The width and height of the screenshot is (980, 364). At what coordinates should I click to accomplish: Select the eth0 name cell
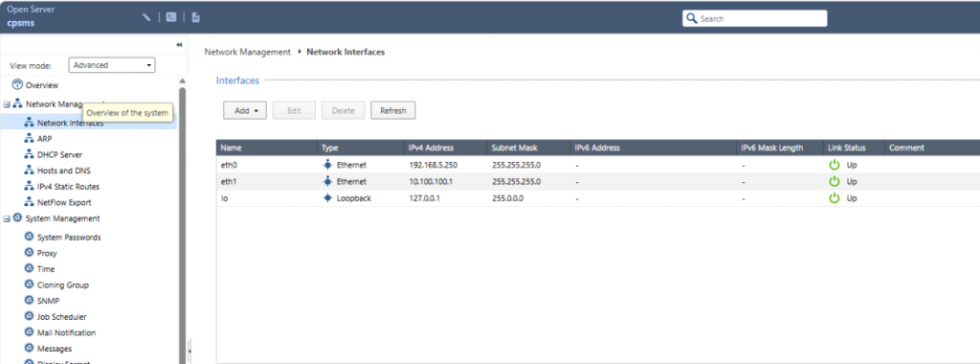(x=229, y=165)
